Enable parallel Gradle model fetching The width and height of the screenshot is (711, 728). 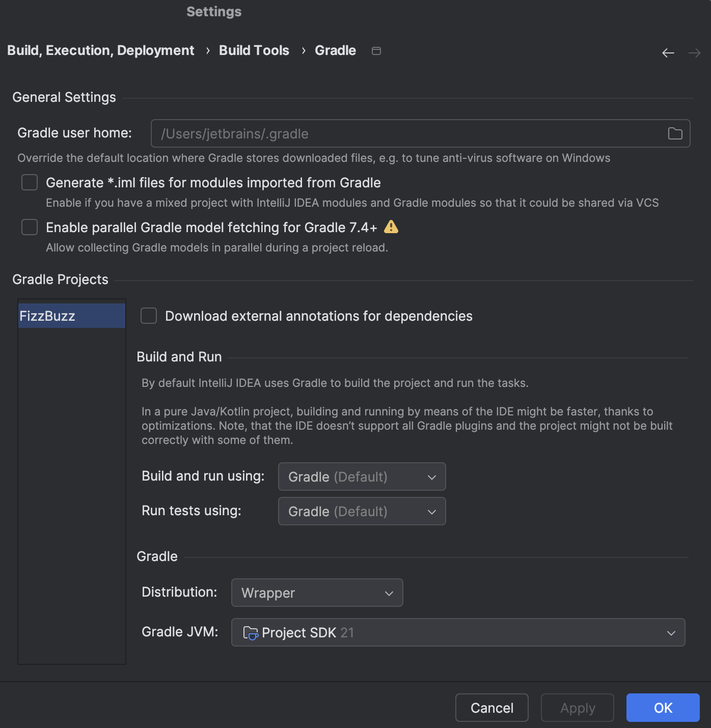30,227
